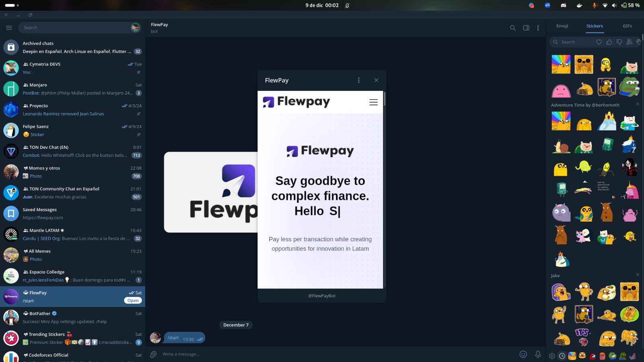This screenshot has width=644, height=362.
Task: Jump to rainbow Jake sticker pack in footer
Action: click(x=572, y=356)
